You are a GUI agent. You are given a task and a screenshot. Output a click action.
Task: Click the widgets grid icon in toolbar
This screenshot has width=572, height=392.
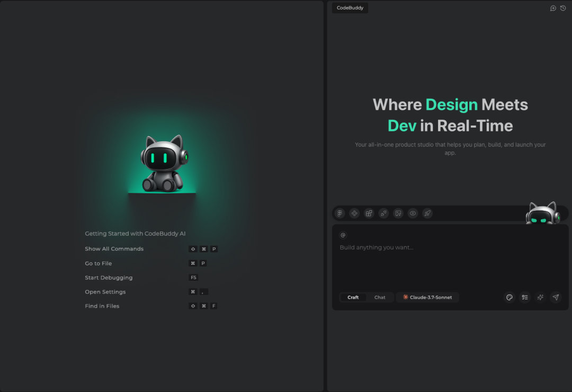(369, 213)
